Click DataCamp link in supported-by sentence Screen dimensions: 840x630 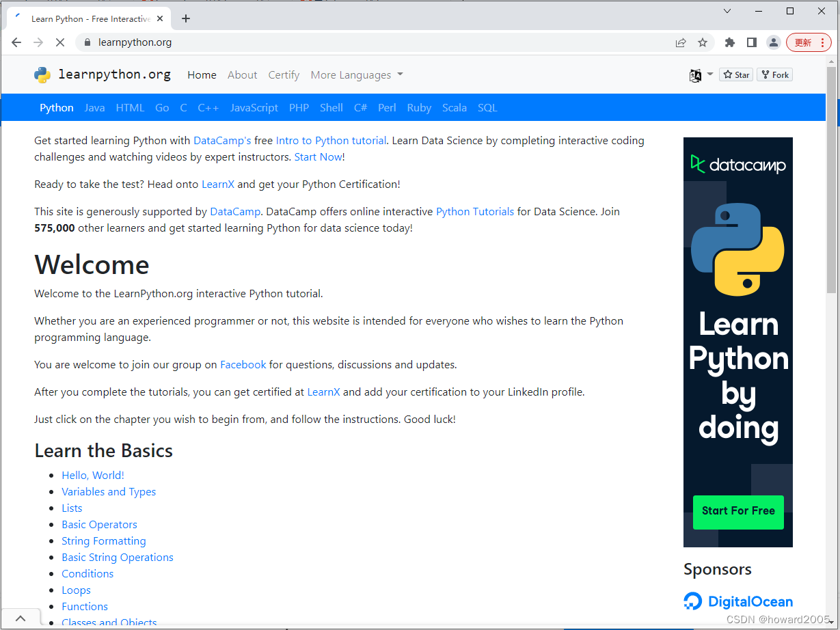(235, 212)
